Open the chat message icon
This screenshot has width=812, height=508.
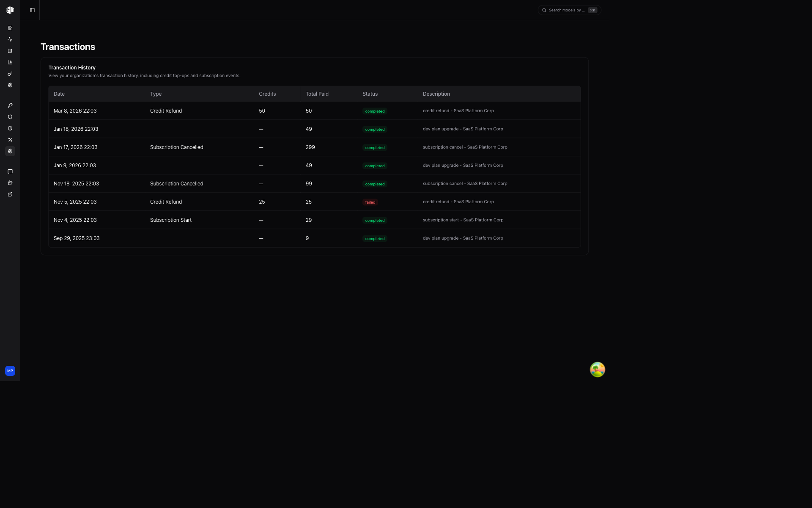10,171
